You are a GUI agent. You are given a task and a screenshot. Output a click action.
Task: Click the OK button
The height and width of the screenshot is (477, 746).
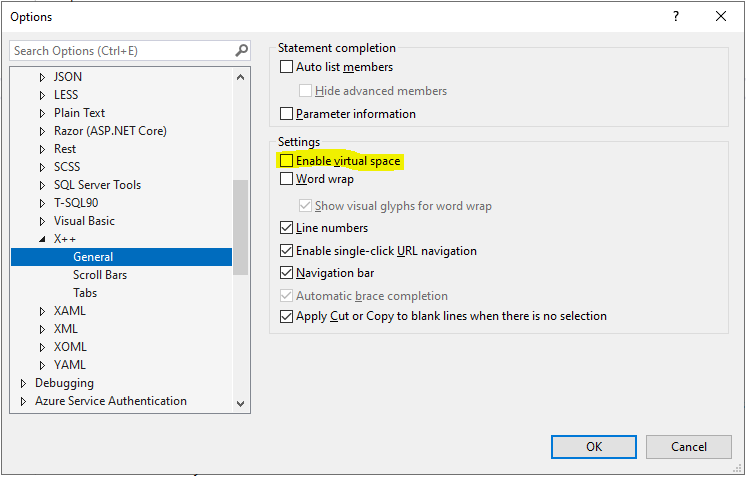tap(594, 447)
